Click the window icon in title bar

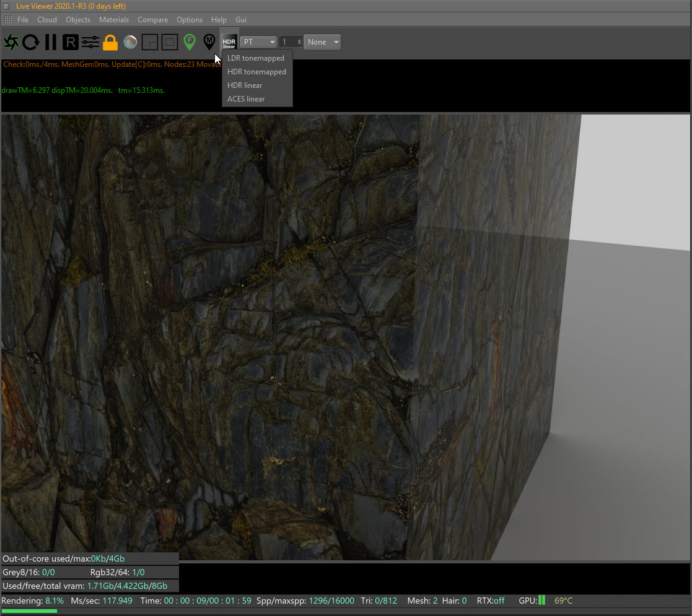pyautogui.click(x=6, y=6)
